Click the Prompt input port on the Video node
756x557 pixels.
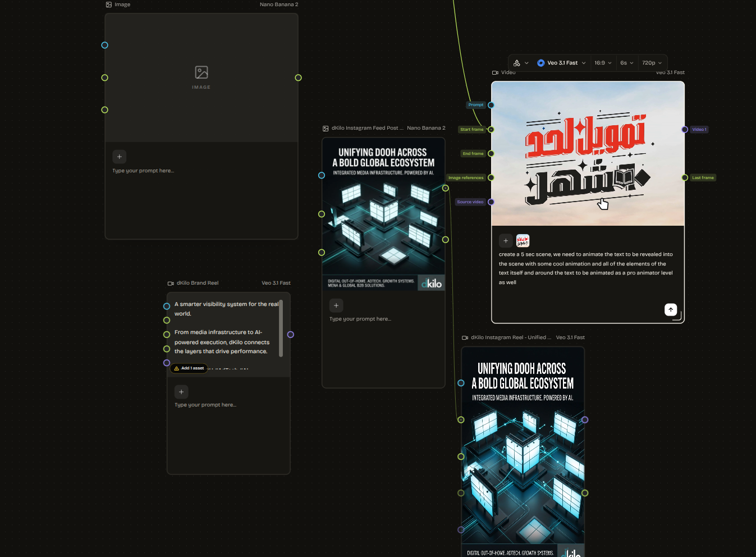click(491, 105)
